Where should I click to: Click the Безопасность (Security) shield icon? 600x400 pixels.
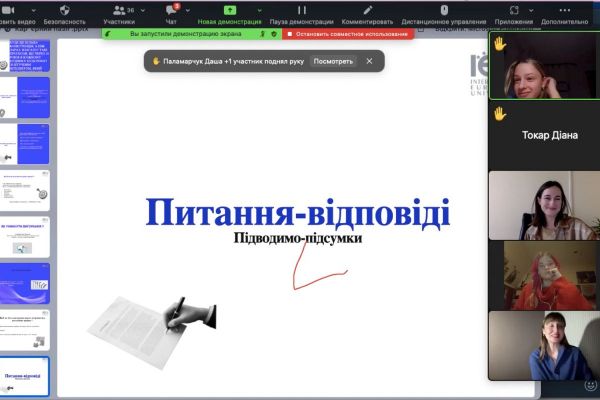coord(64,12)
